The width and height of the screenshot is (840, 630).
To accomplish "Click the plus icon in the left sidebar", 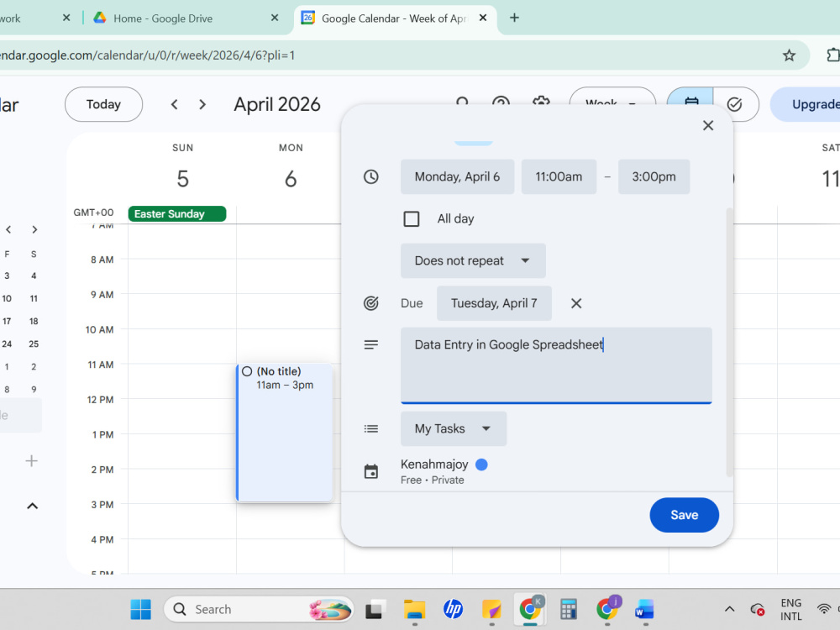I will 32,460.
